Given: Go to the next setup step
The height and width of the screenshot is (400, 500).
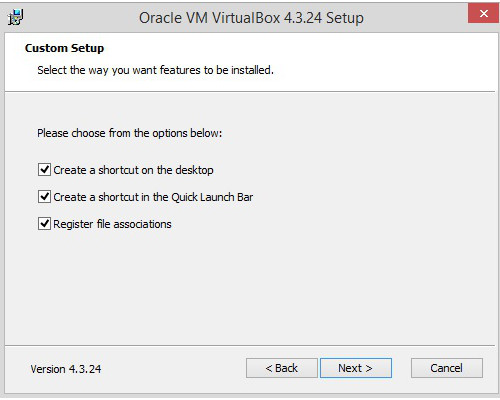Looking at the screenshot, I should coord(356,368).
